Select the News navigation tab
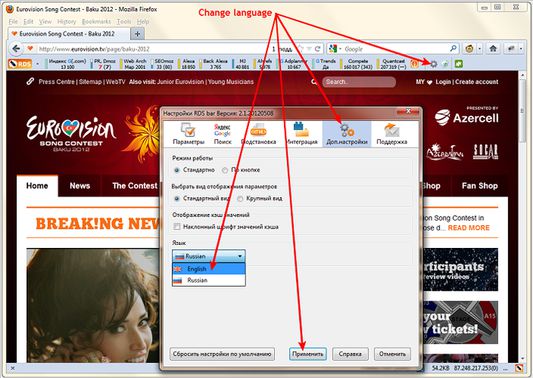The height and width of the screenshot is (378, 533). (80, 186)
